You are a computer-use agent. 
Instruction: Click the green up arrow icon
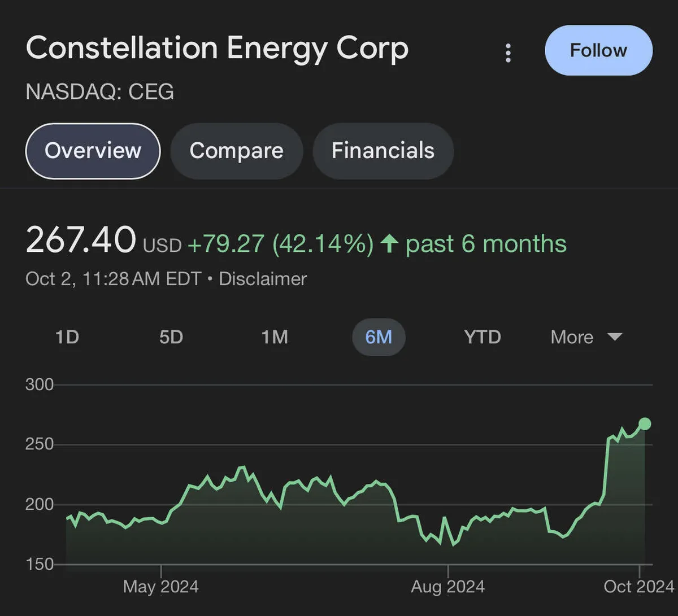point(389,244)
